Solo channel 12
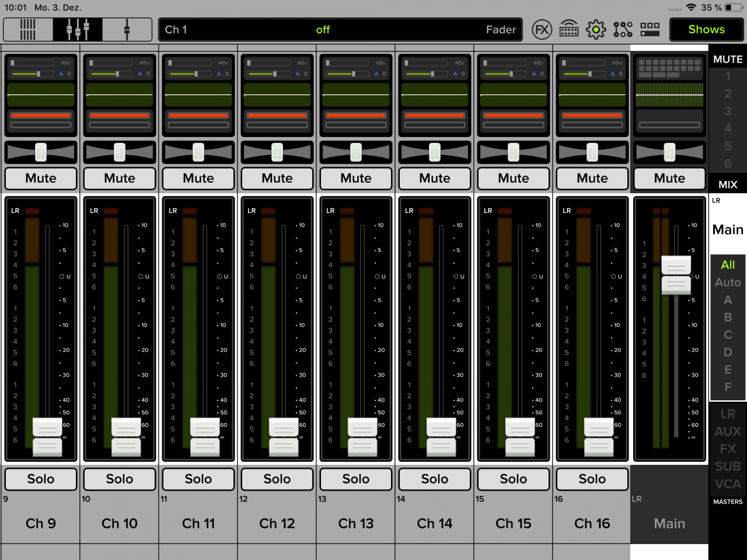 point(277,479)
